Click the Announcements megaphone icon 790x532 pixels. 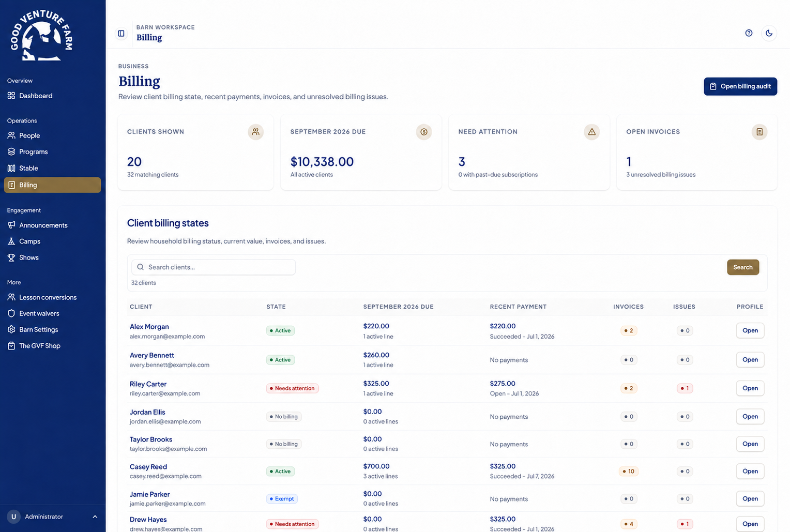coord(11,225)
